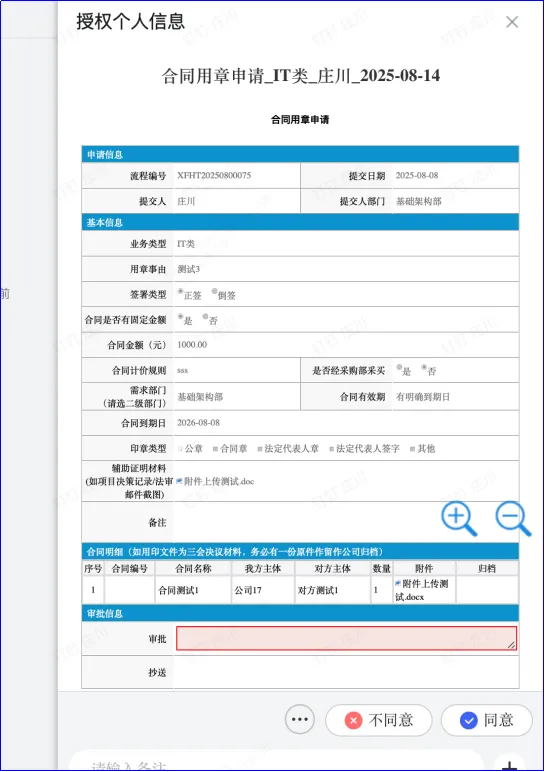This screenshot has width=545, height=772.
Task: Tick the 其他 seal type checkbox
Action: pyautogui.click(x=413, y=449)
